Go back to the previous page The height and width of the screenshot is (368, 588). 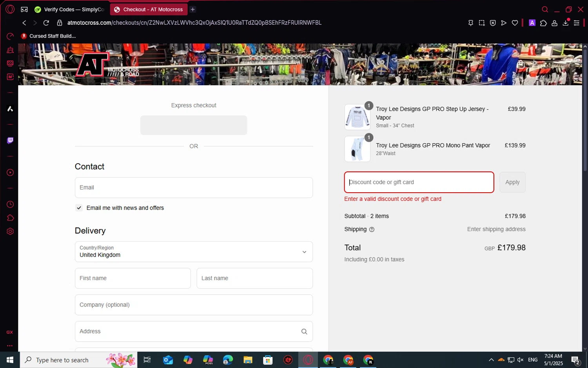coord(24,23)
